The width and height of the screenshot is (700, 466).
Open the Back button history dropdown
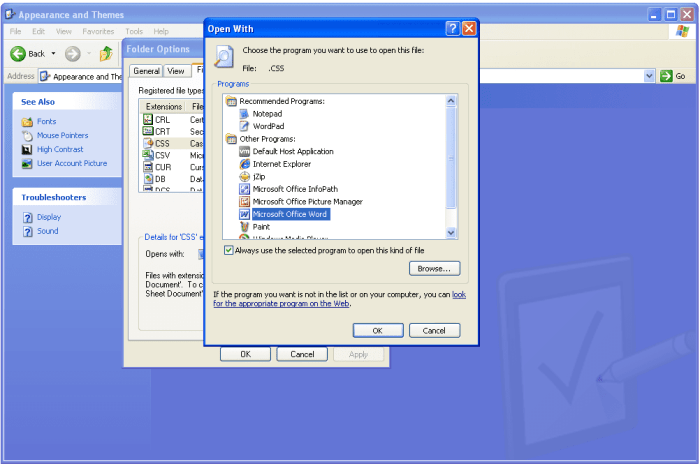53,54
